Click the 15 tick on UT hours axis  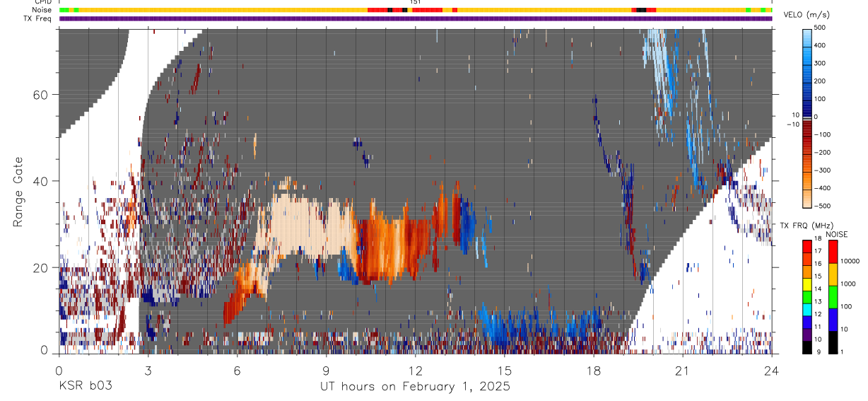point(504,370)
